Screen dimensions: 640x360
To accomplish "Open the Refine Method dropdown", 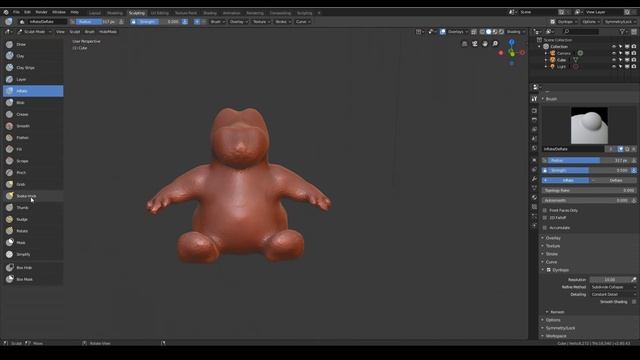I will (x=613, y=287).
